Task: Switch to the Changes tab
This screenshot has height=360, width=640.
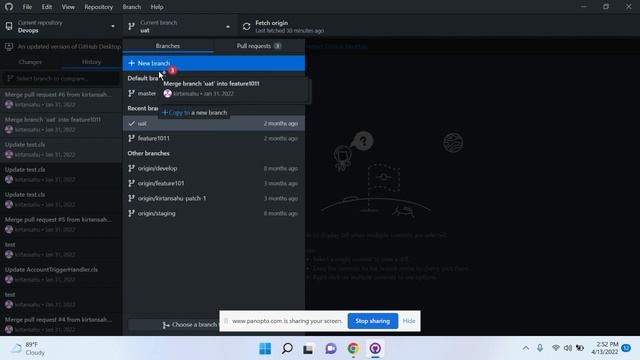Action: point(31,62)
